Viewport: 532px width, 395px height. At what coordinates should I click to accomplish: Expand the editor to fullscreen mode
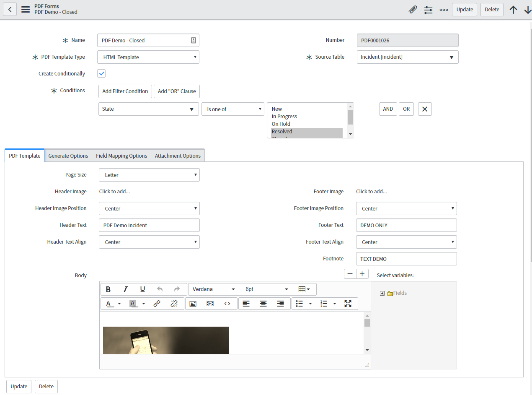(x=348, y=304)
